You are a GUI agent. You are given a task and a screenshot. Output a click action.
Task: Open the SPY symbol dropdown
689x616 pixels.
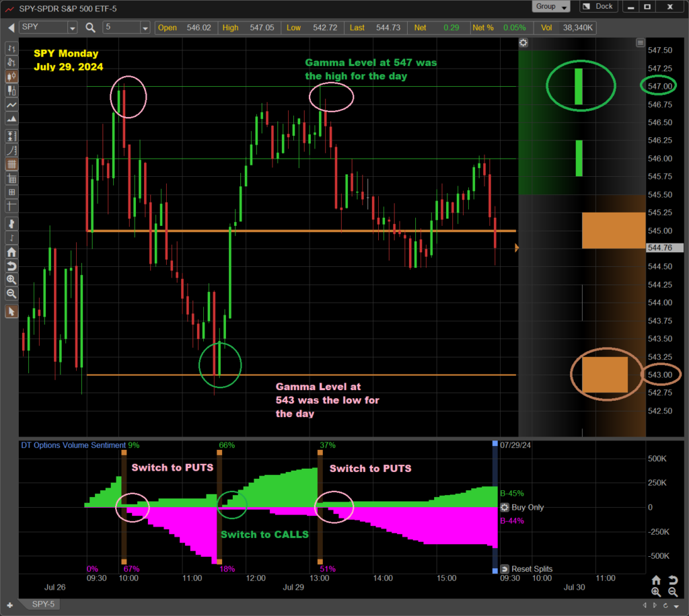[72, 28]
